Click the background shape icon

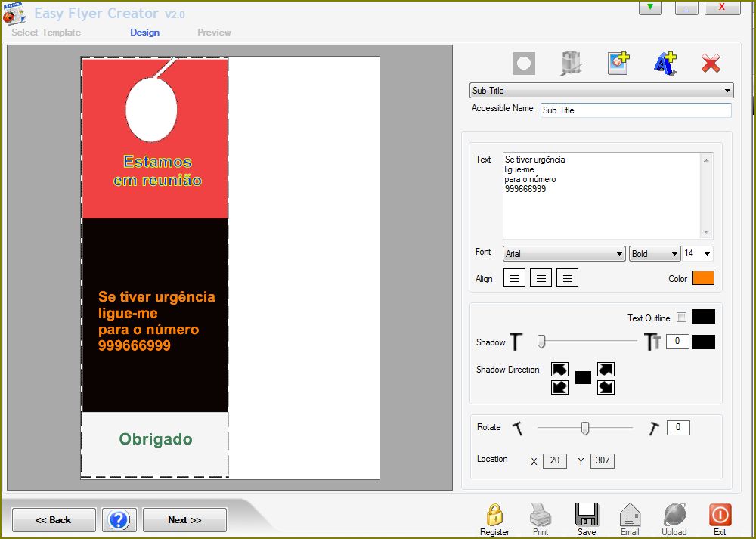coord(524,64)
